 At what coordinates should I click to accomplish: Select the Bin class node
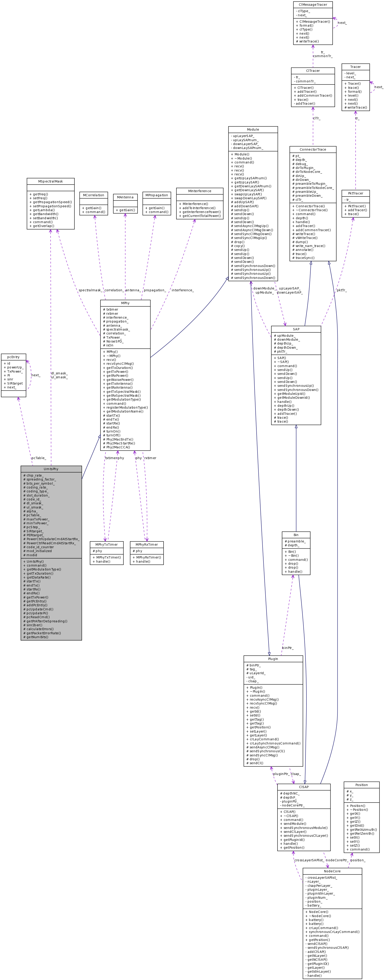coord(296,553)
